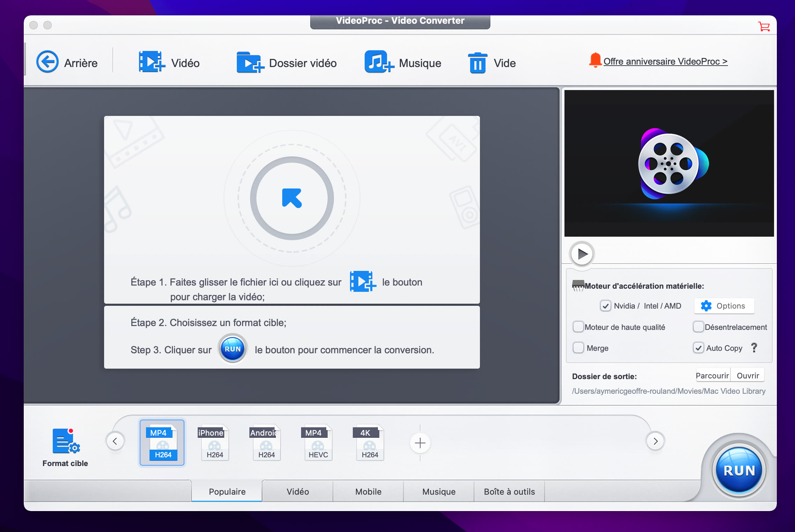Click the VideoProc preview thumbnail
This screenshot has height=532, width=795.
[x=669, y=163]
